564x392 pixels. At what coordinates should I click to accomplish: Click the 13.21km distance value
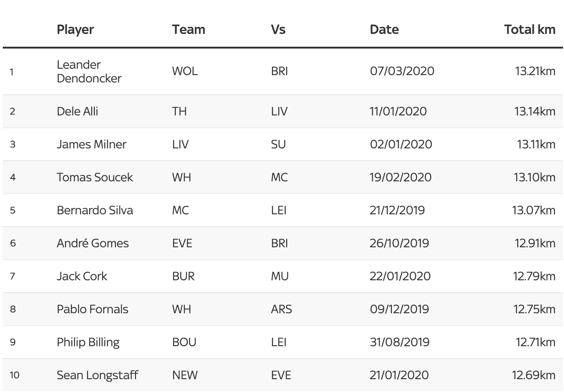point(535,71)
